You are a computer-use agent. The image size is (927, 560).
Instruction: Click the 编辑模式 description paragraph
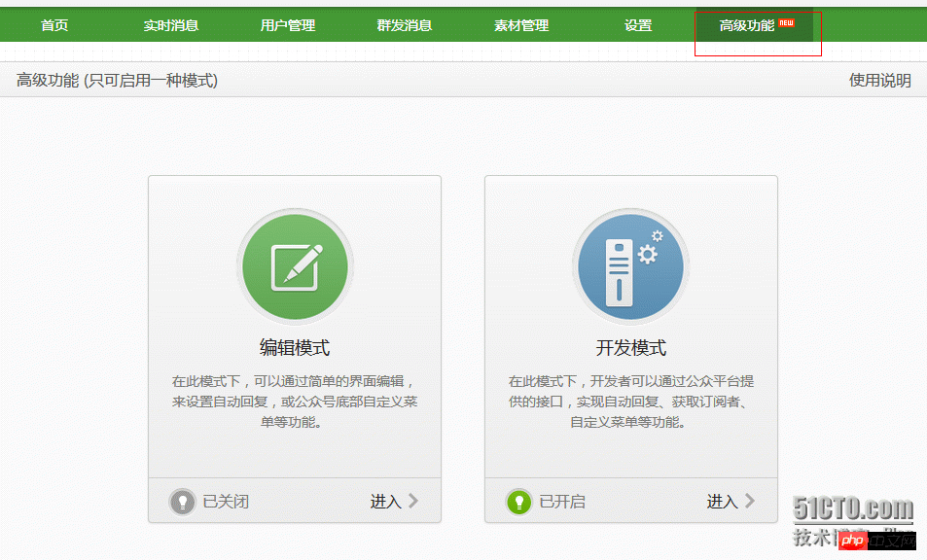[295, 402]
